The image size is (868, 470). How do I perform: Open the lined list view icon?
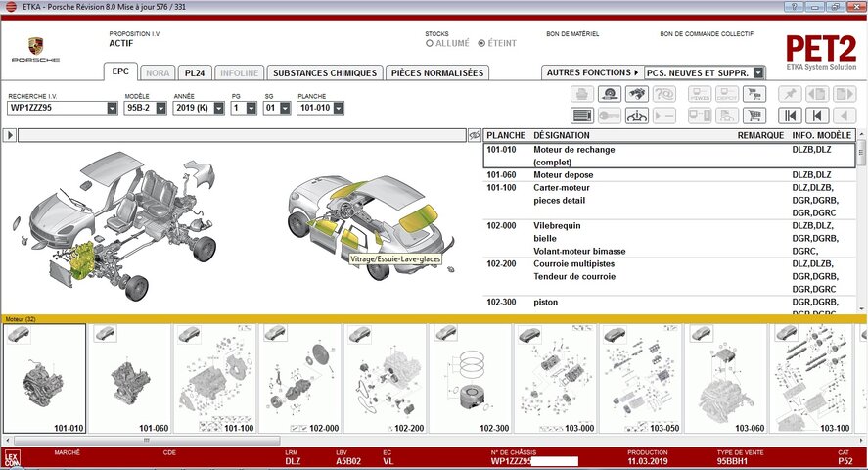(x=582, y=116)
